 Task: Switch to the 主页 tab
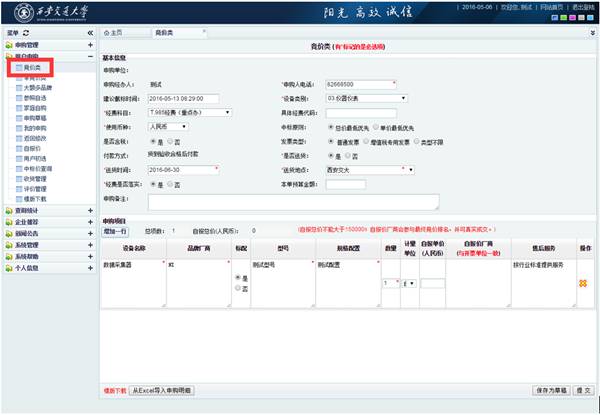pos(124,33)
